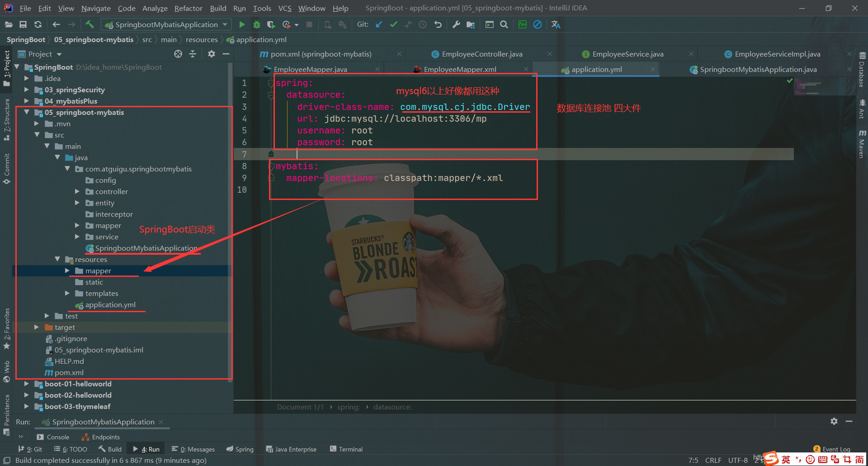Image resolution: width=868 pixels, height=466 pixels.
Task: Switch to SpringbootMybatisApplication.java tab
Action: tap(758, 69)
